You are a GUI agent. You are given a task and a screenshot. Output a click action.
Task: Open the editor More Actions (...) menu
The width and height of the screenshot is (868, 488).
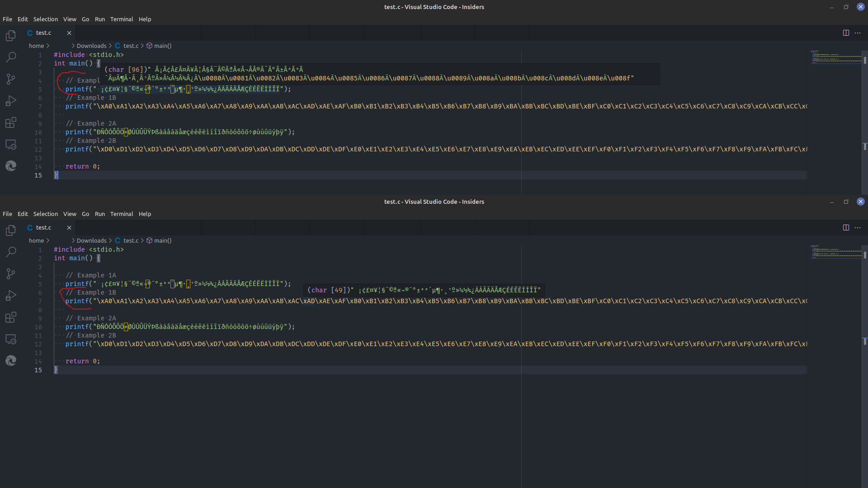(x=858, y=33)
